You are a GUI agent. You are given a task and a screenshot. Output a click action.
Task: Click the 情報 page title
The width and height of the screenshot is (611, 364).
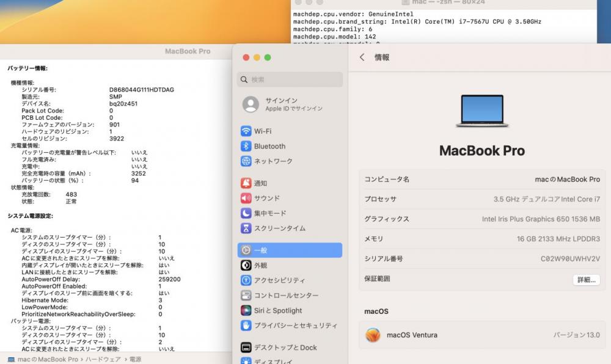tap(382, 57)
